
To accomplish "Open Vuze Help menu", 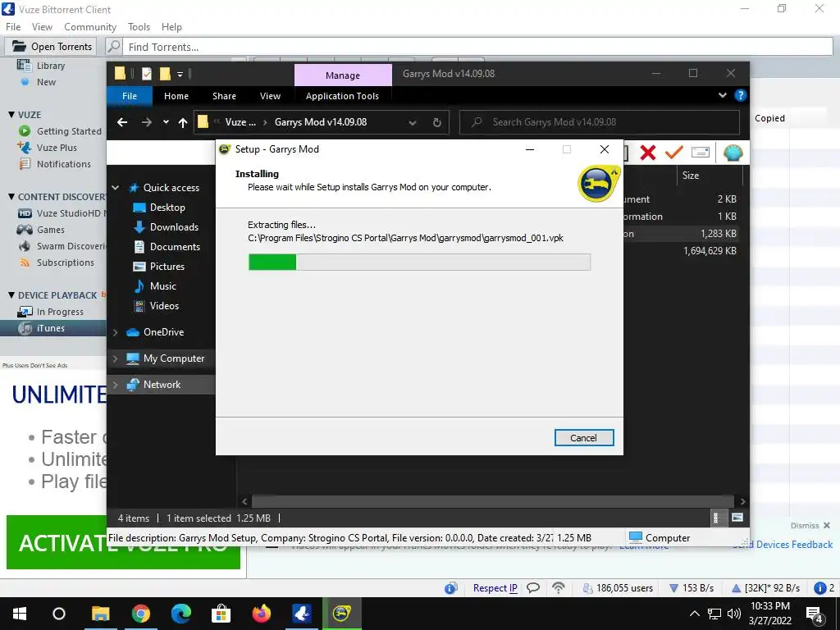I will pyautogui.click(x=171, y=27).
